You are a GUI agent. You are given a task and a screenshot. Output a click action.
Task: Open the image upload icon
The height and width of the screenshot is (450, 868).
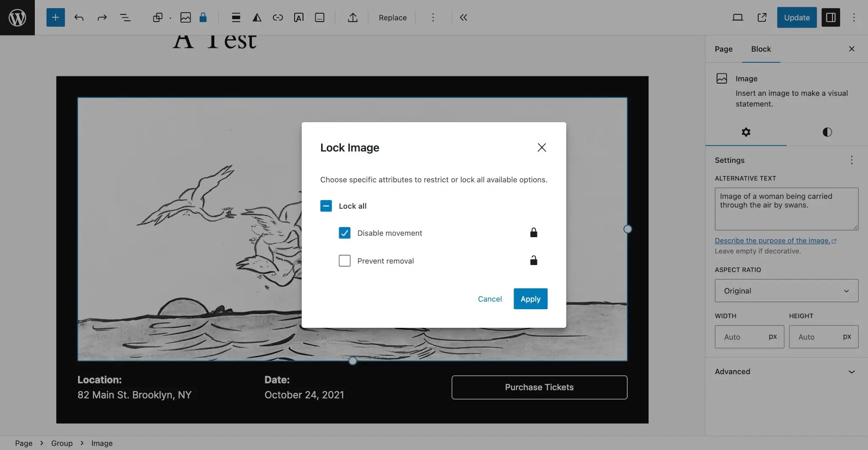click(352, 17)
